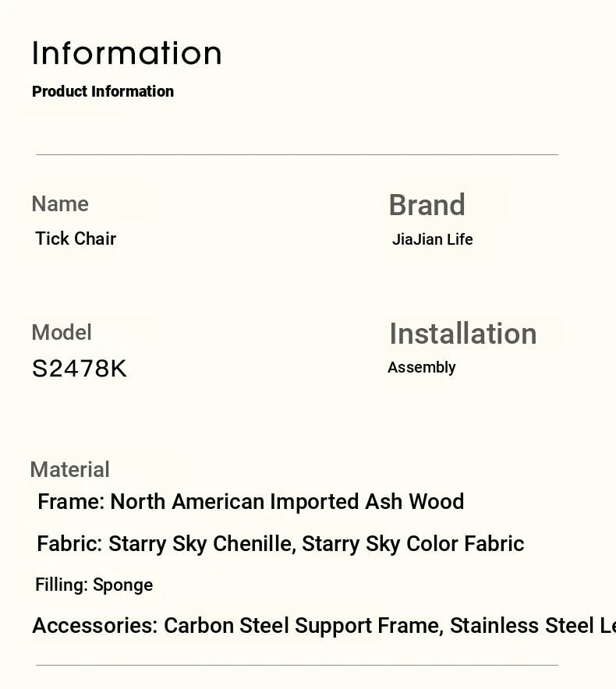Click the Brand label

427,205
